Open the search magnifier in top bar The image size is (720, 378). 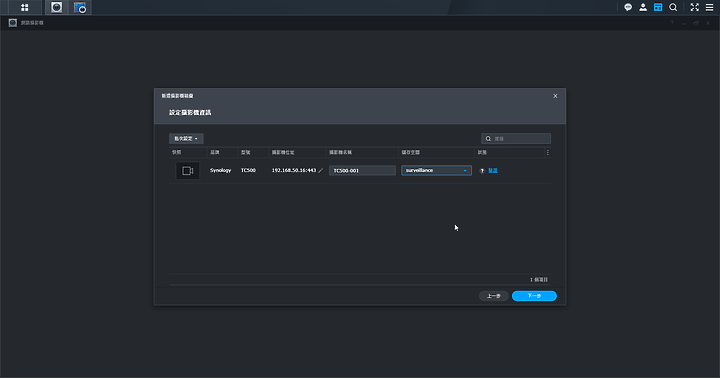click(x=673, y=7)
